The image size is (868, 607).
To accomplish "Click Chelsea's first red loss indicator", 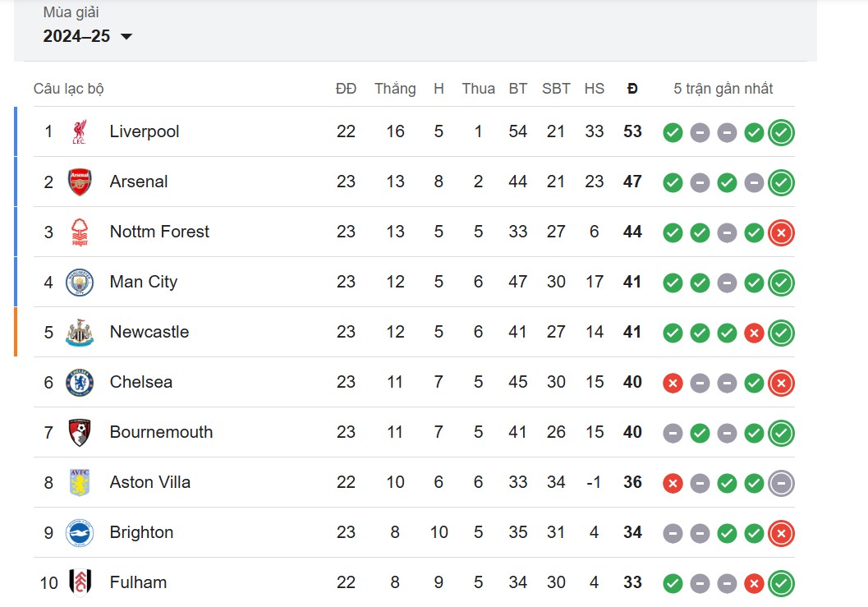I will [672, 382].
